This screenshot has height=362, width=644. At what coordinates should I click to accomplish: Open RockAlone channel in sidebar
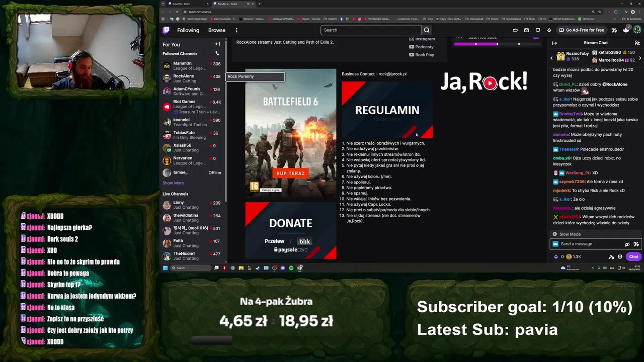192,78
